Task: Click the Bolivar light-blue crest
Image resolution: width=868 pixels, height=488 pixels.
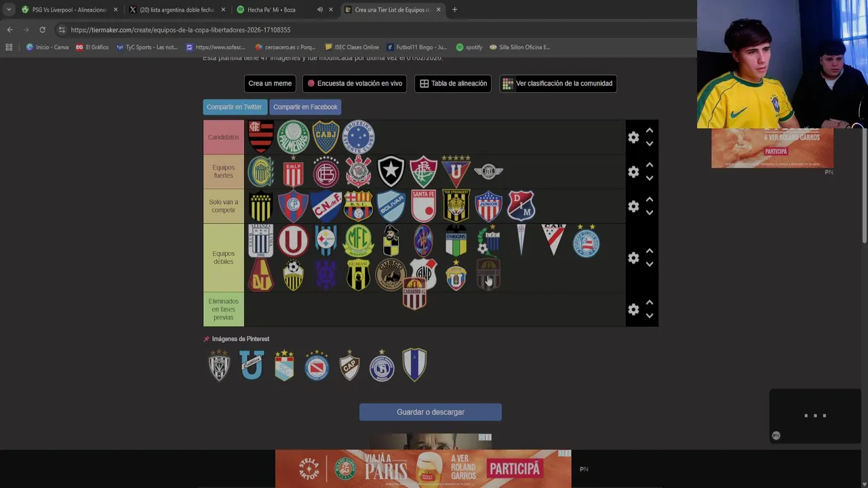Action: pos(391,206)
